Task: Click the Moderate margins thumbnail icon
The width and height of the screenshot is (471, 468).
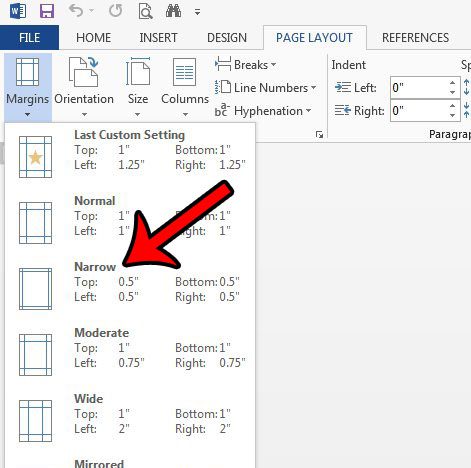Action: click(x=35, y=355)
